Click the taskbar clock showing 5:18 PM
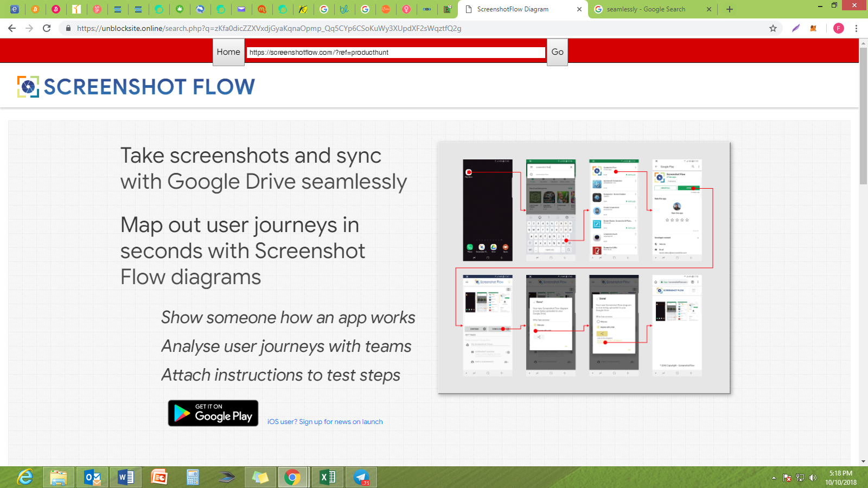 tap(841, 477)
